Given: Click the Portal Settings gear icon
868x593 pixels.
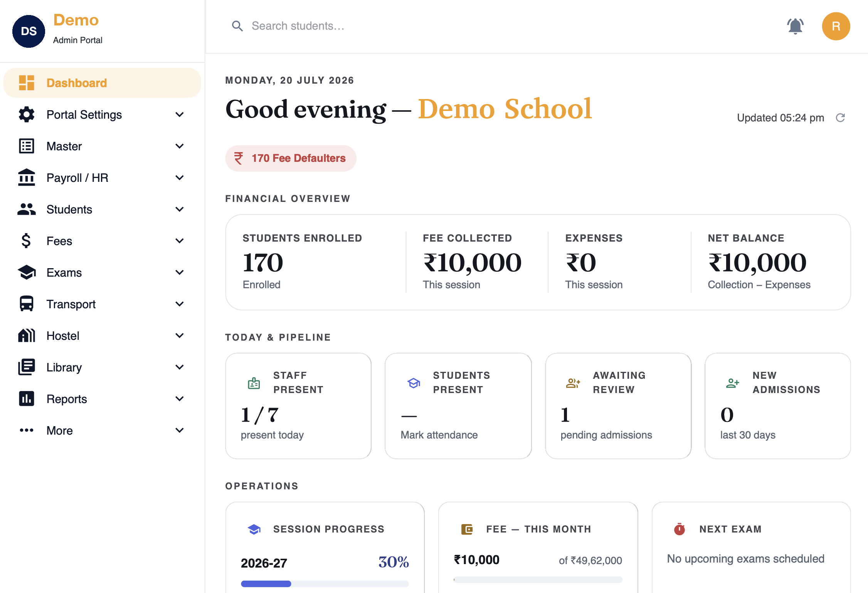Looking at the screenshot, I should (27, 114).
